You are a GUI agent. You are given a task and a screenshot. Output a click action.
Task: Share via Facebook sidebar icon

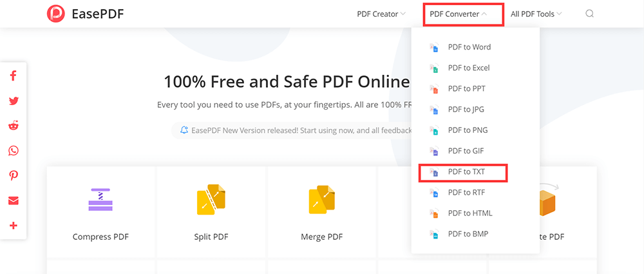[x=14, y=76]
